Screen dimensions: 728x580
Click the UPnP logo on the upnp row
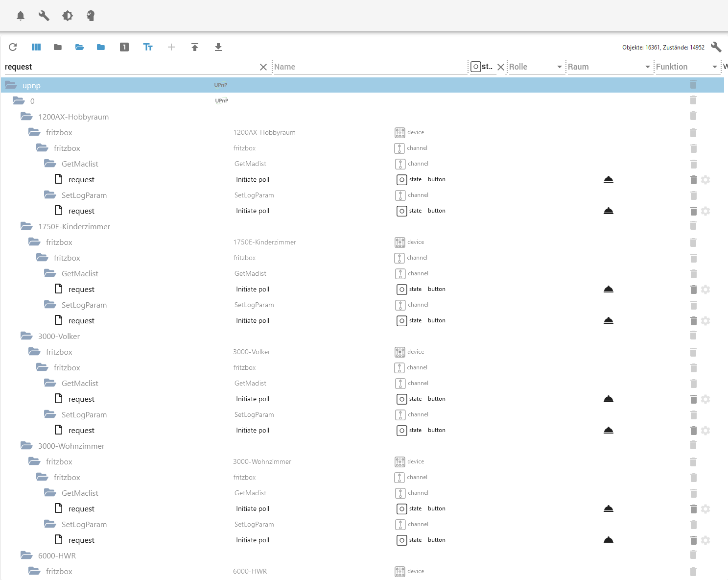[x=221, y=85]
